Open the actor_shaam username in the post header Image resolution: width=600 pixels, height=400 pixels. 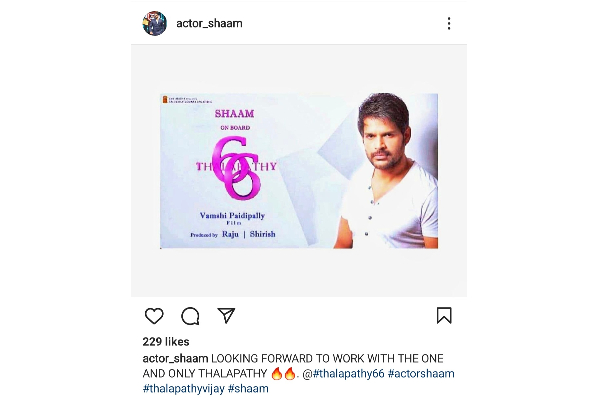coord(209,23)
